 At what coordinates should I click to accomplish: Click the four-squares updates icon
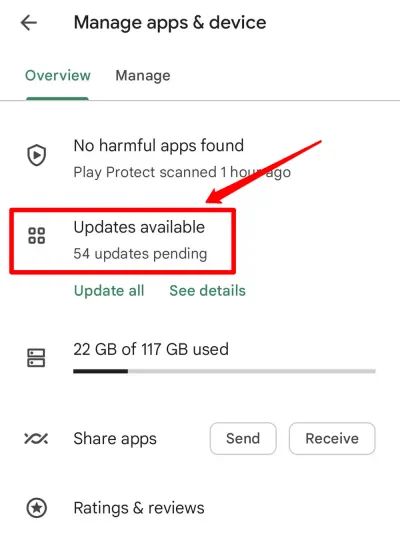(x=37, y=236)
